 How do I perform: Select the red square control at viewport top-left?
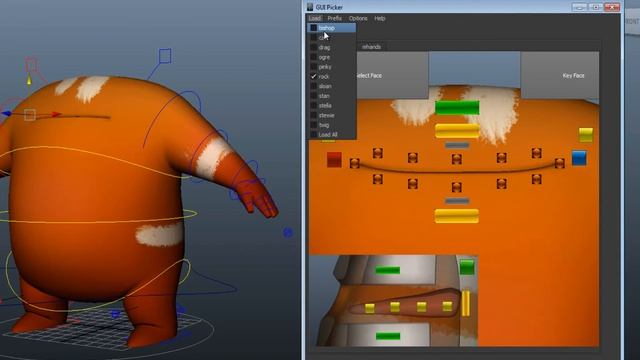[31, 65]
